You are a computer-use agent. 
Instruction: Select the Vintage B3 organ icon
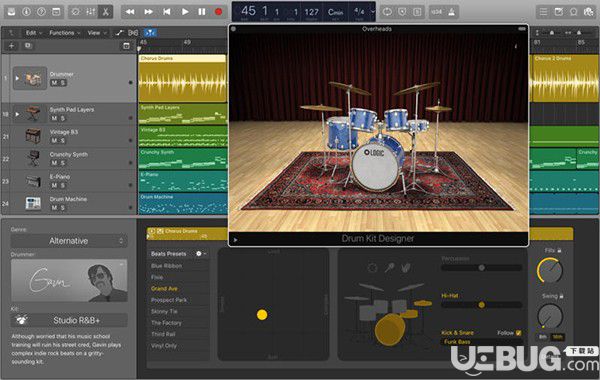point(33,136)
